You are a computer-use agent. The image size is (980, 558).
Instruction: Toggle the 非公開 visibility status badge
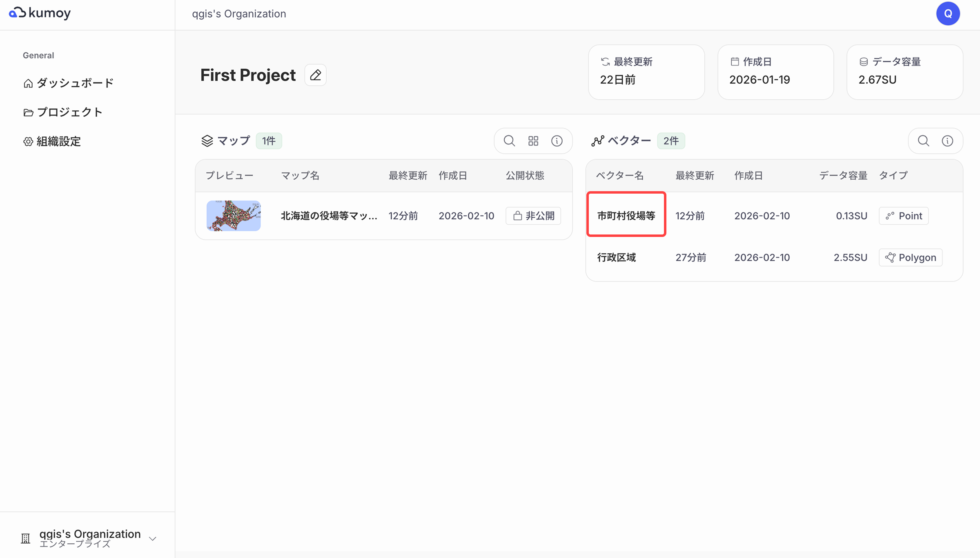pos(533,216)
